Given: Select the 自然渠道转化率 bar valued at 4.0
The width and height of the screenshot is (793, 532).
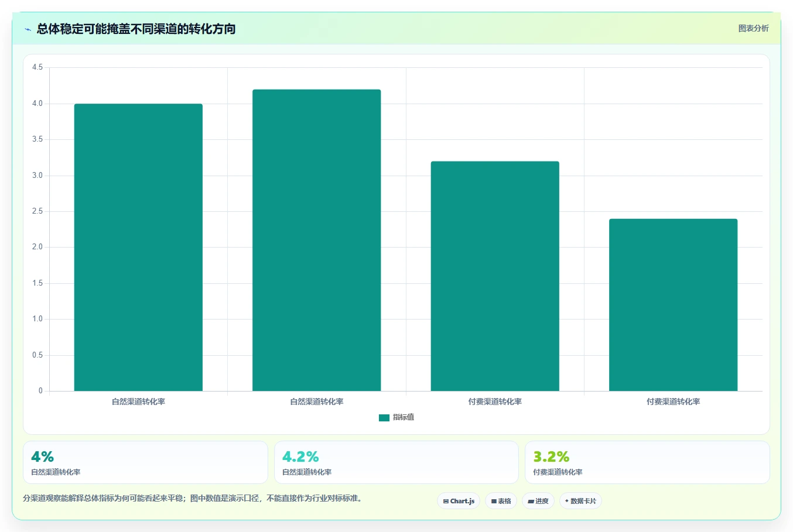Looking at the screenshot, I should click(x=138, y=247).
